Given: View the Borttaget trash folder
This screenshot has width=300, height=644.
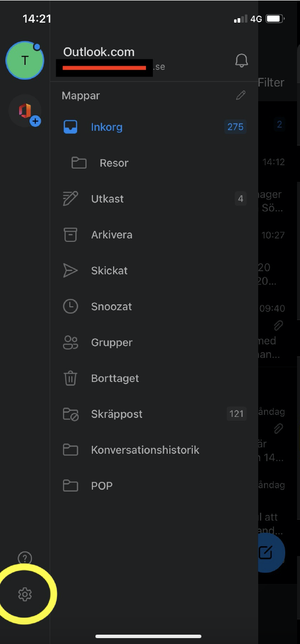Looking at the screenshot, I should (115, 378).
